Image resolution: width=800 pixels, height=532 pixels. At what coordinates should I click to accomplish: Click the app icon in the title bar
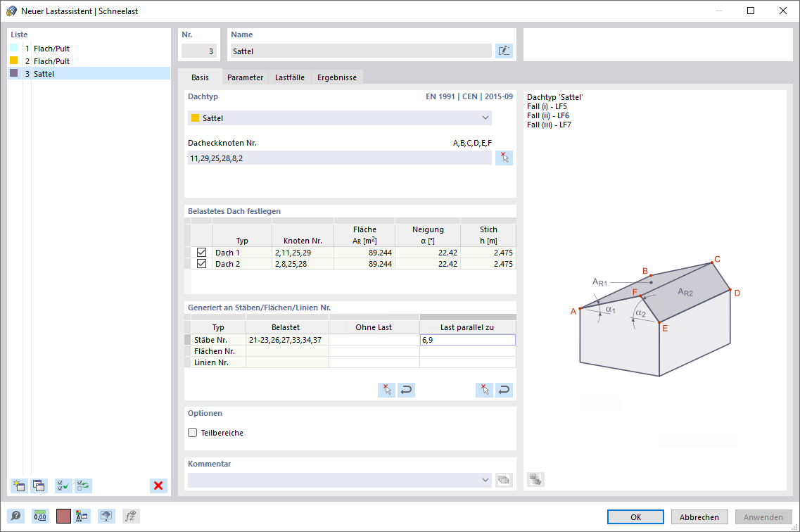(11, 11)
